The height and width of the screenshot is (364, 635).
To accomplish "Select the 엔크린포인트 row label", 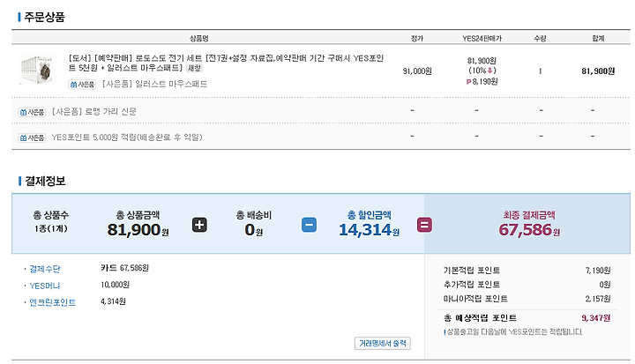I will pyautogui.click(x=53, y=301).
